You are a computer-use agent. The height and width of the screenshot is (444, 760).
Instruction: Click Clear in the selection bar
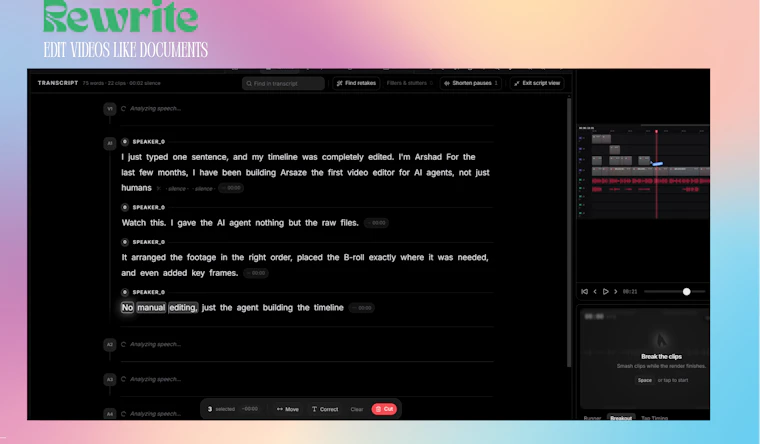coord(357,409)
